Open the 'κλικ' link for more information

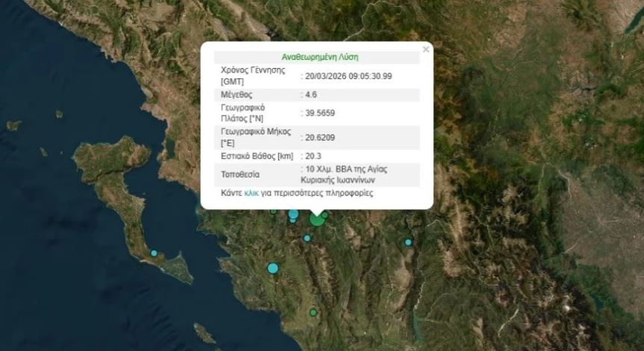252,193
